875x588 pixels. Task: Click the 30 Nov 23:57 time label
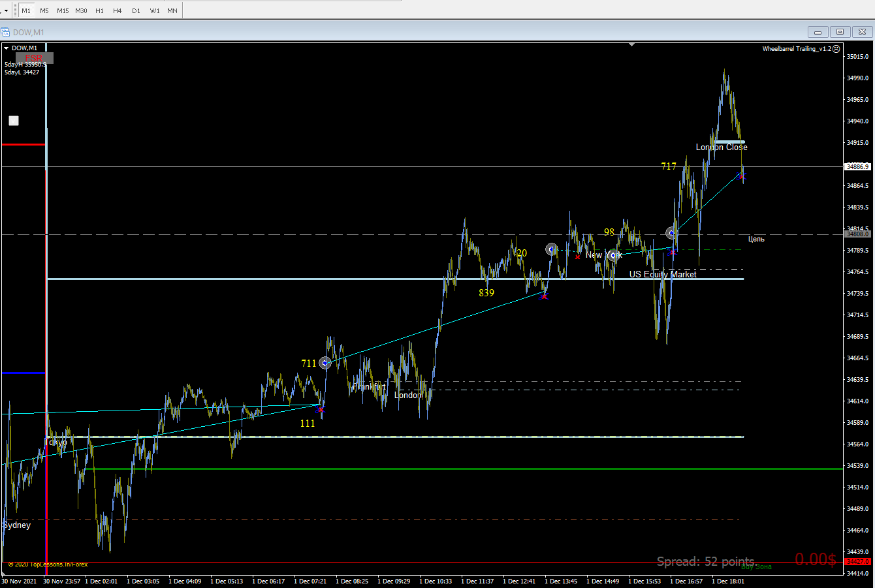pyautogui.click(x=61, y=581)
